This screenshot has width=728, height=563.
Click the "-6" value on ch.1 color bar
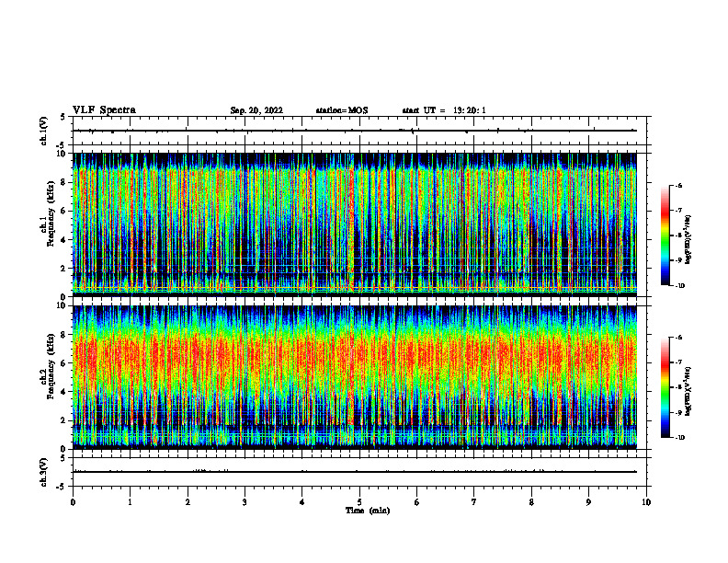tap(678, 185)
